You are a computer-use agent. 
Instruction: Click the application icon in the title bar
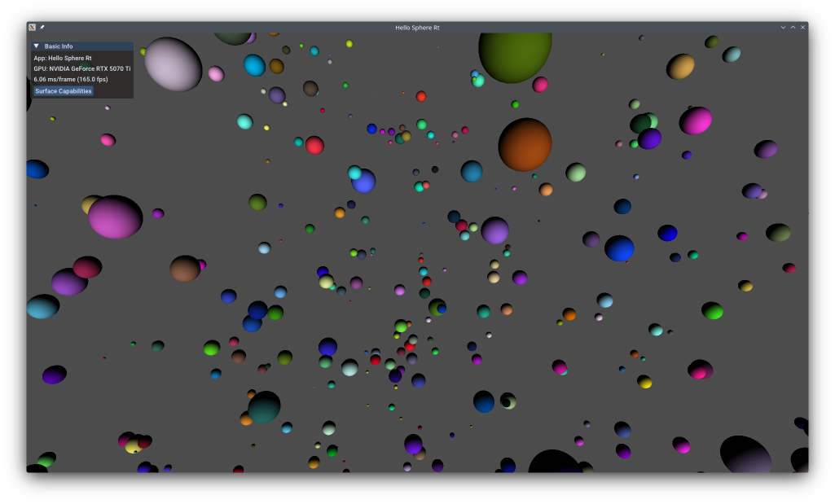(x=30, y=25)
